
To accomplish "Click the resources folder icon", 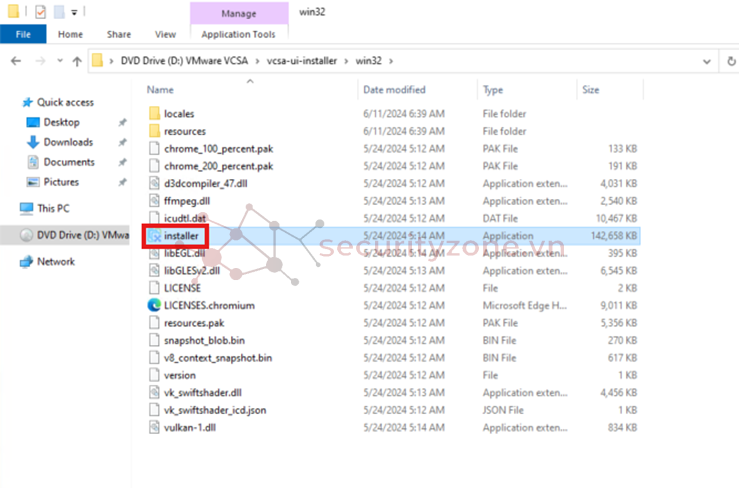I will pos(154,131).
